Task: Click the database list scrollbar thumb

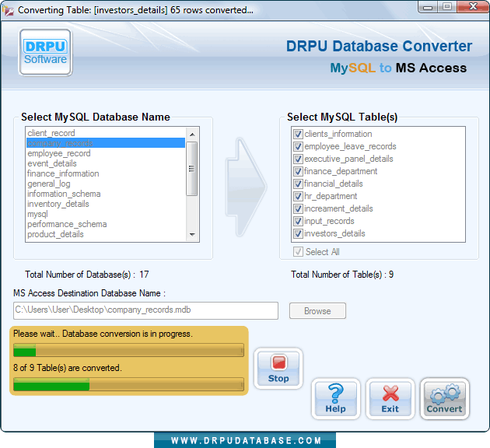Action: (x=192, y=169)
